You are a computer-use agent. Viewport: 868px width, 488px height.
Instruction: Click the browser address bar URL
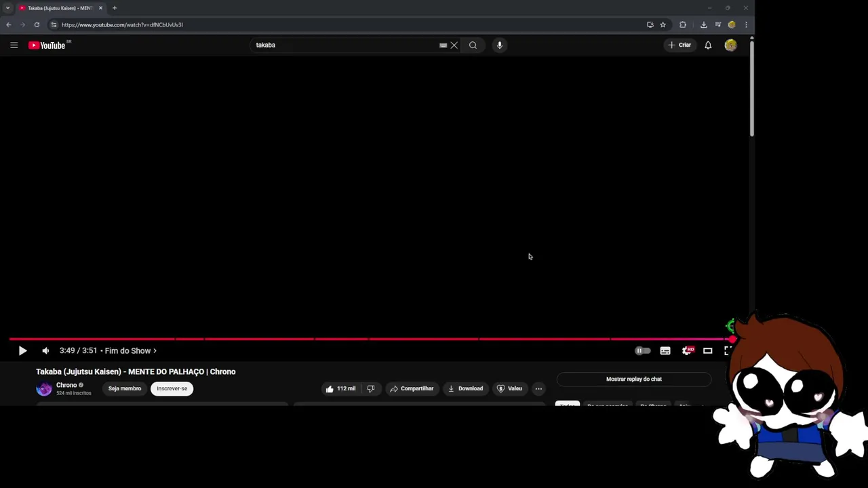pyautogui.click(x=122, y=25)
